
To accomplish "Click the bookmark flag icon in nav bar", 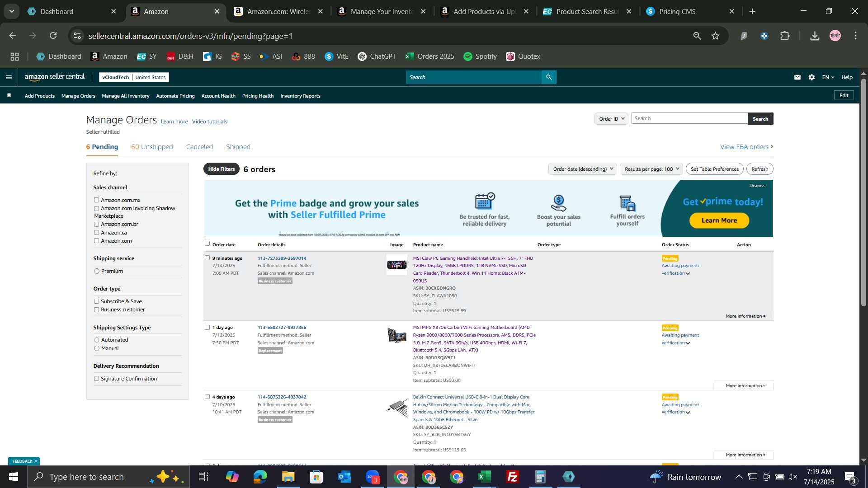I will (x=9, y=95).
